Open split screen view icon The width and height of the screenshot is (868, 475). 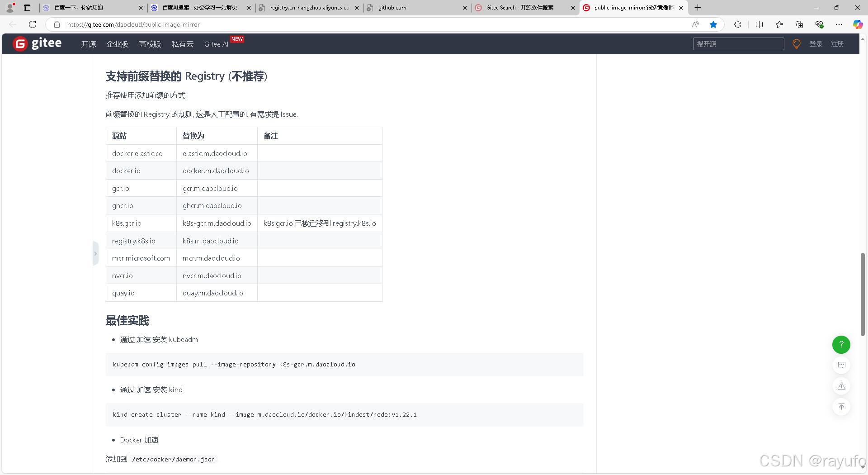pos(759,24)
